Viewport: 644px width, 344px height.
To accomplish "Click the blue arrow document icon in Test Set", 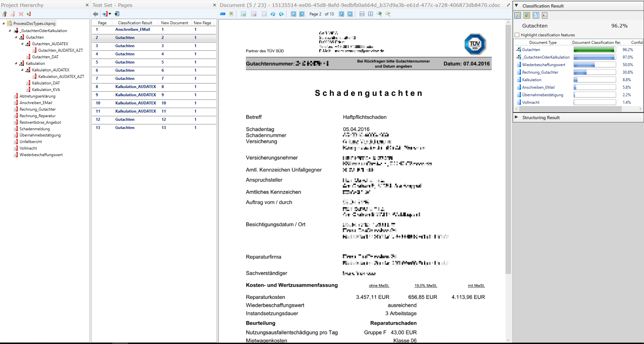I will click(105, 14).
